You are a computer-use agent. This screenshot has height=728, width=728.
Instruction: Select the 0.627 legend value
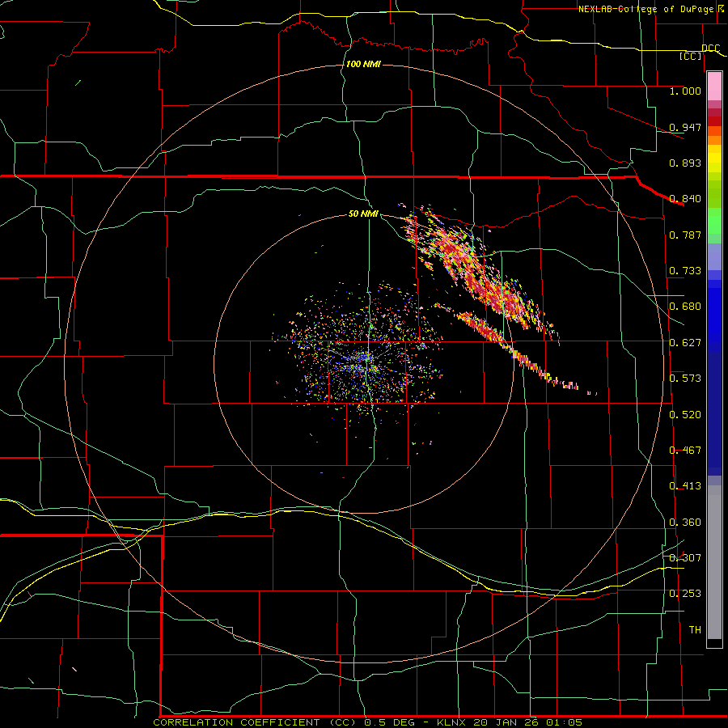[685, 343]
